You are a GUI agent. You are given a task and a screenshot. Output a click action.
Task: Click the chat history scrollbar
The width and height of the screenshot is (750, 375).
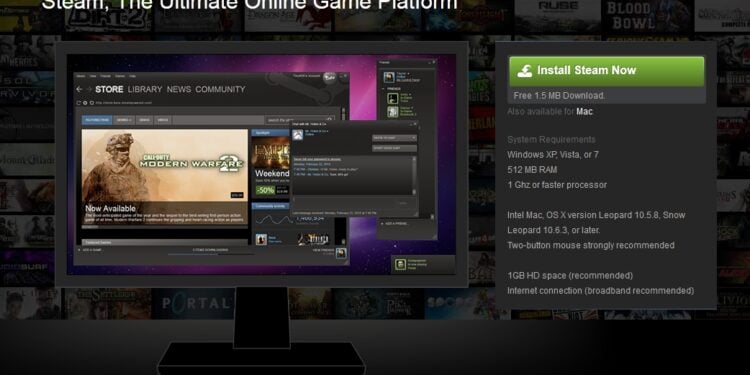414,175
